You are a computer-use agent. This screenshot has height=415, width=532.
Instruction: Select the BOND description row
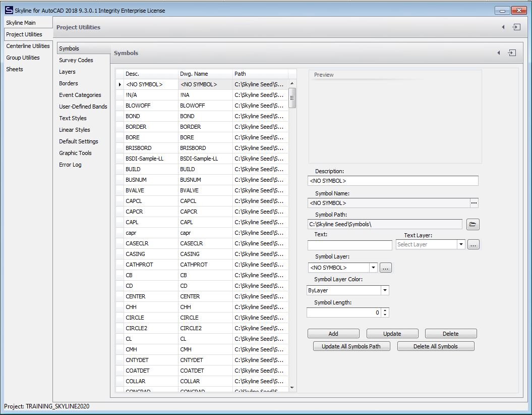[x=151, y=116]
